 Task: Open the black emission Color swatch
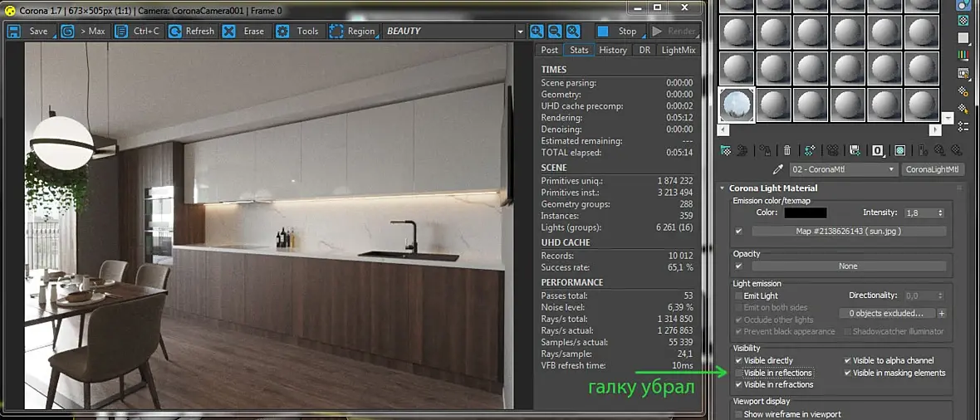[x=806, y=213]
